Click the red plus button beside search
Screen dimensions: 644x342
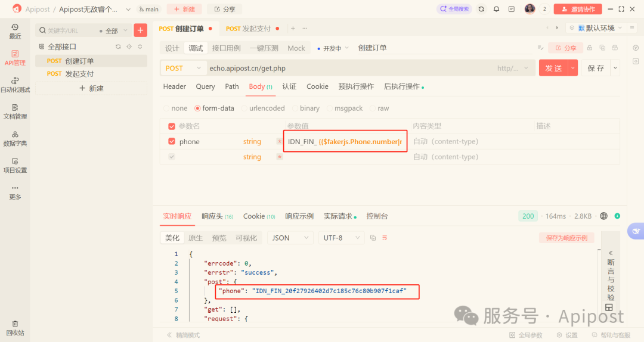coord(141,30)
